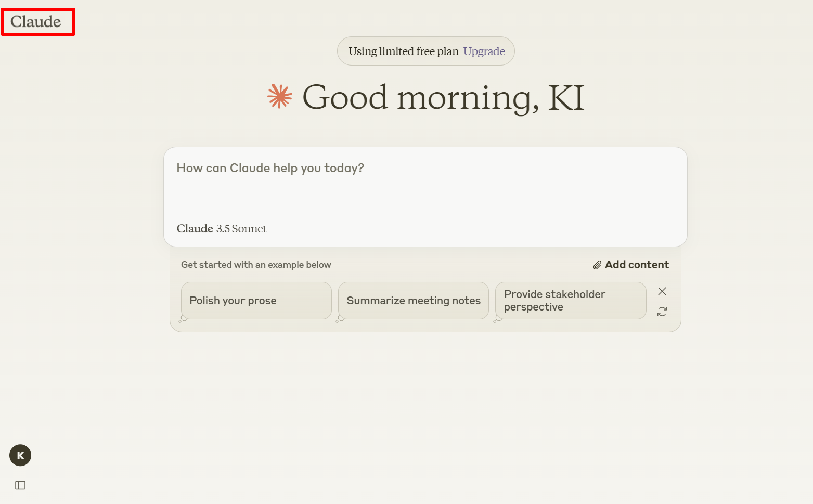Choose the 'Summarize meeting notes' example
The width and height of the screenshot is (813, 504).
[x=413, y=301]
